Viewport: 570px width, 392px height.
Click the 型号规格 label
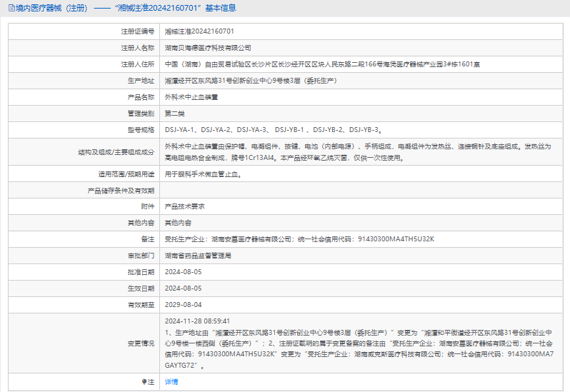pyautogui.click(x=141, y=130)
